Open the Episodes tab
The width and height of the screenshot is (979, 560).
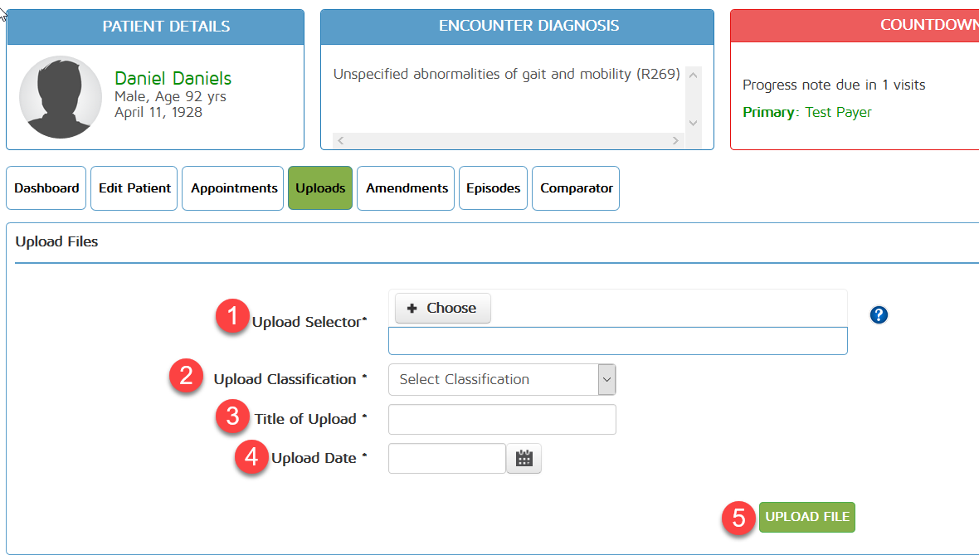tap(493, 188)
